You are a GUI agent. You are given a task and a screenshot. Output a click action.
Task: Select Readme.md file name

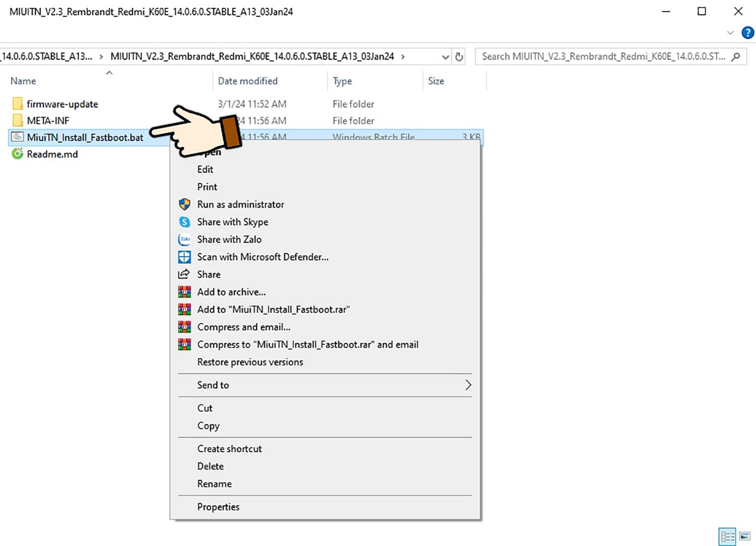click(x=52, y=154)
